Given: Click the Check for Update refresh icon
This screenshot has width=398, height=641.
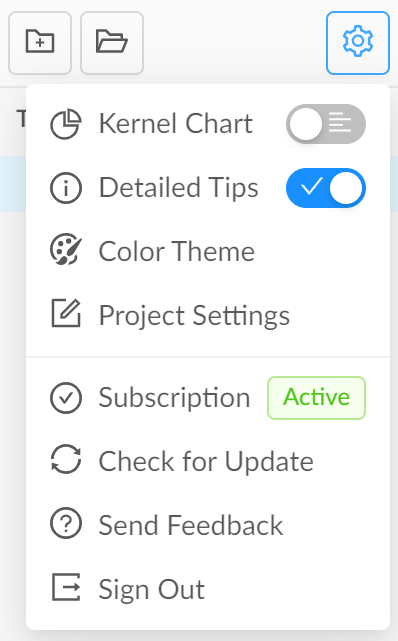Looking at the screenshot, I should click(66, 459).
